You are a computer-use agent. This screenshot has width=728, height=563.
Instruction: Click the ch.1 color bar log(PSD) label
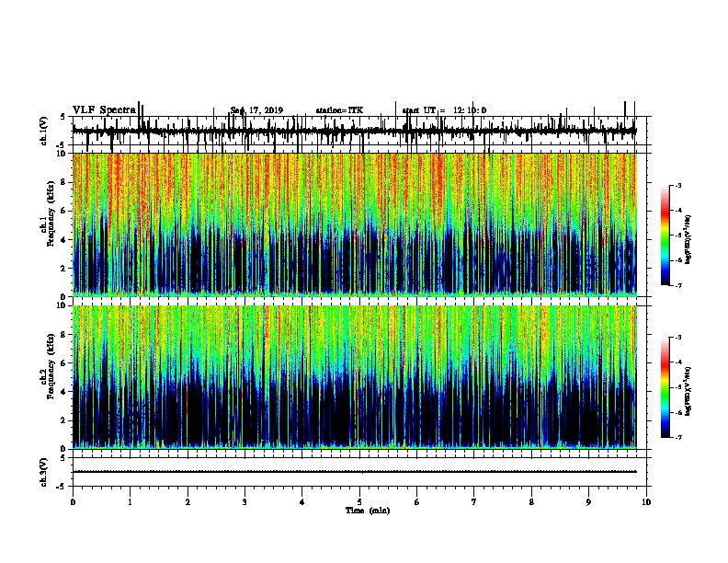coord(688,240)
